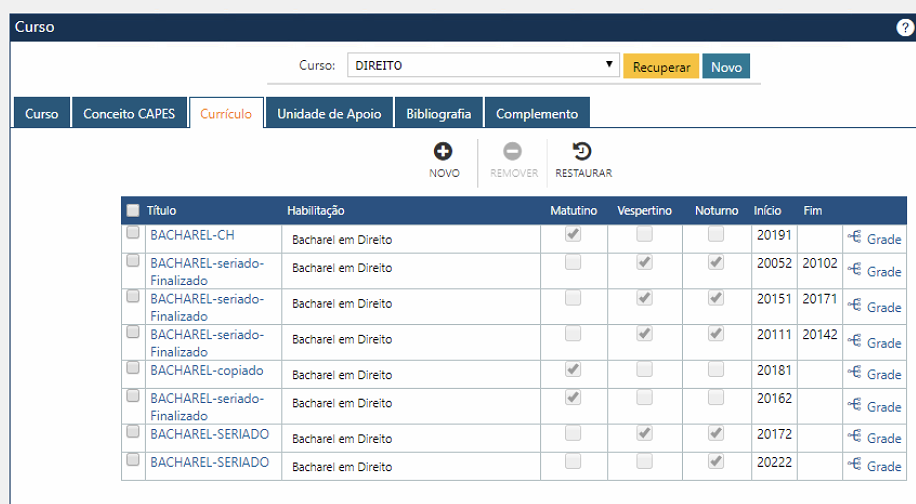Screen dimensions: 916x504
Task: Click the Início column header
Action: [767, 210]
